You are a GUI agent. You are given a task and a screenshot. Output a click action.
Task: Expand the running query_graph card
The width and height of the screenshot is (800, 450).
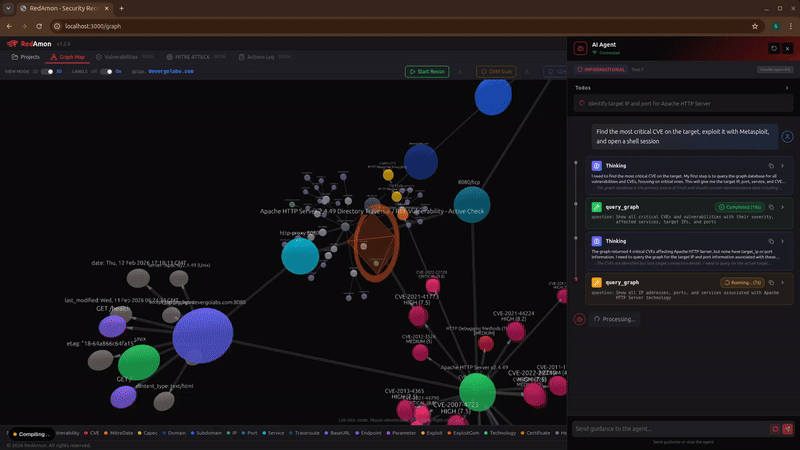click(783, 282)
